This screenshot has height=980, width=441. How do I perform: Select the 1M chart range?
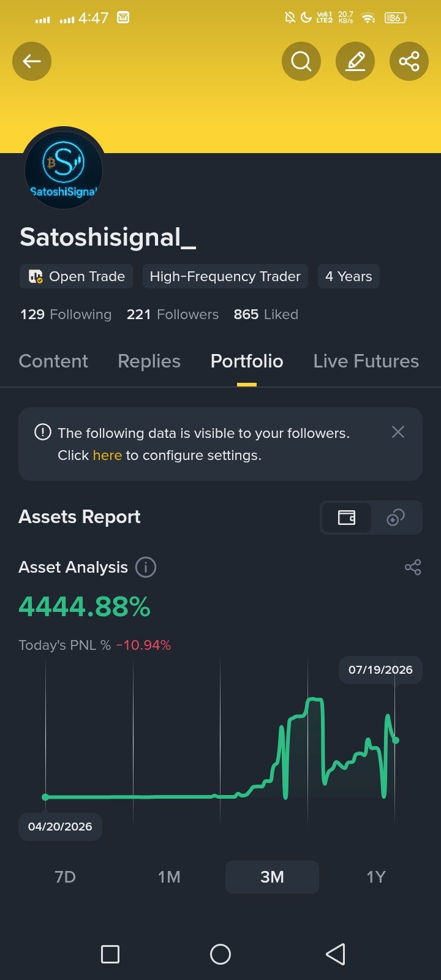(169, 877)
